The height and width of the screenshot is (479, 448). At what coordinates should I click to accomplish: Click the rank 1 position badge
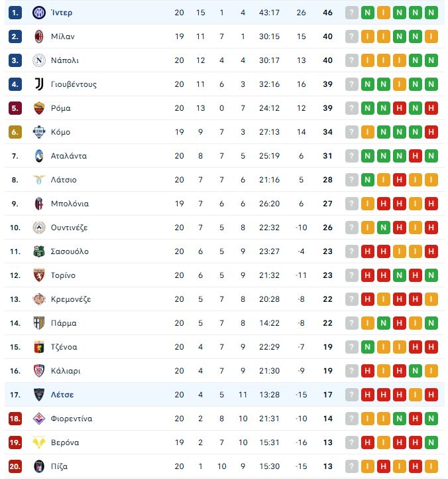point(16,13)
